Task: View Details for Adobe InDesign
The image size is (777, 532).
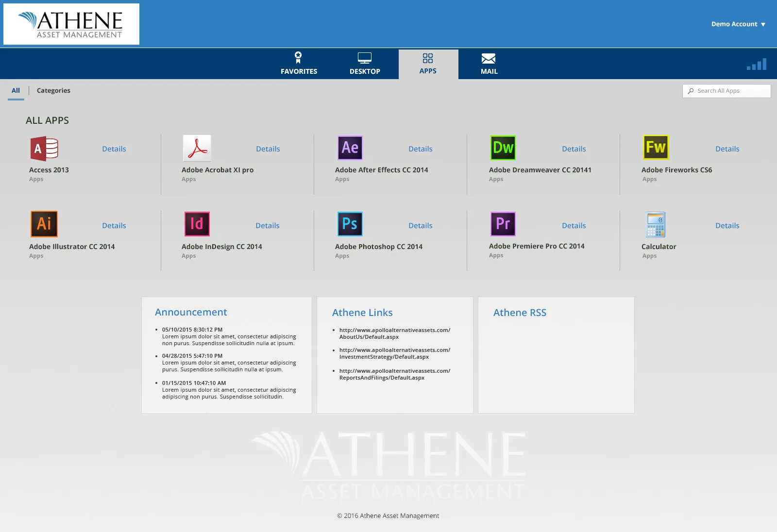Action: tap(268, 226)
